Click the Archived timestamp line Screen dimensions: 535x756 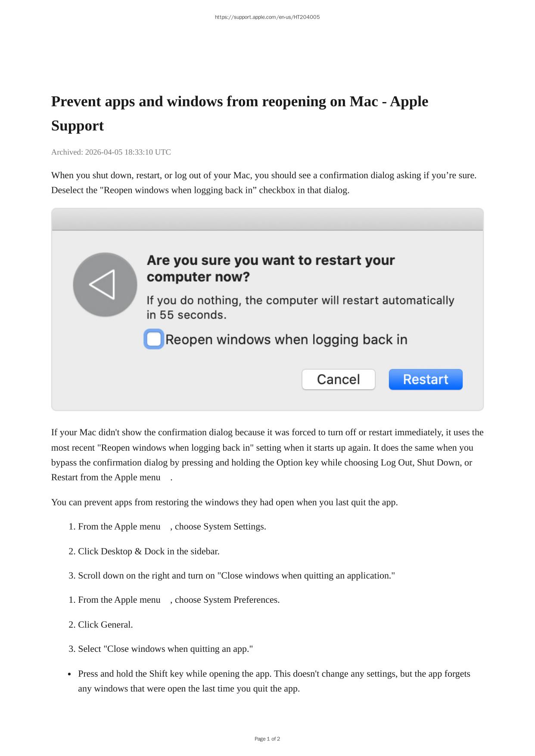(x=111, y=152)
